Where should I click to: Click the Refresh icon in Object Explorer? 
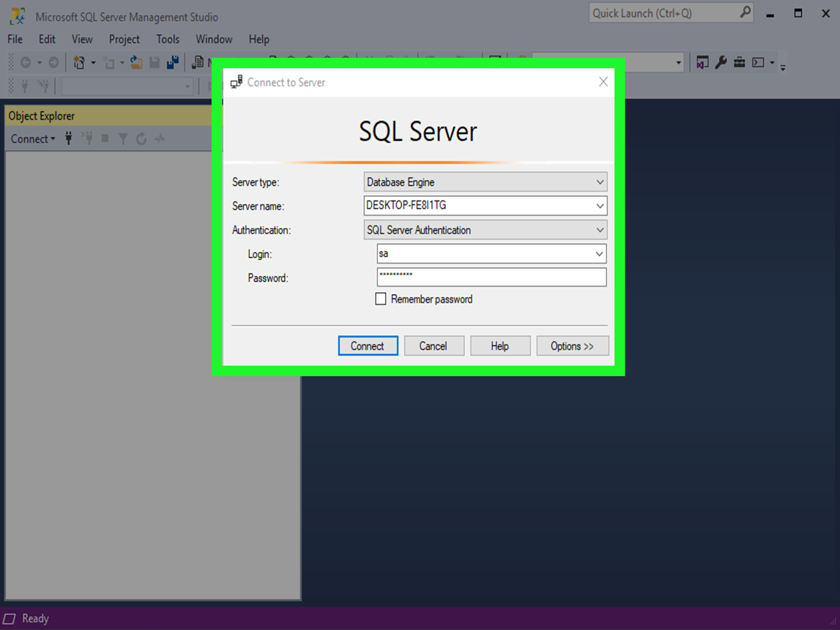141,139
